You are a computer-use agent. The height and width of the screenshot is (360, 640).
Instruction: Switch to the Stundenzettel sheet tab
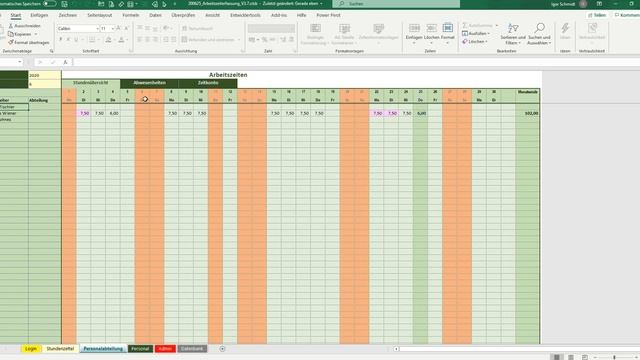tap(60, 349)
